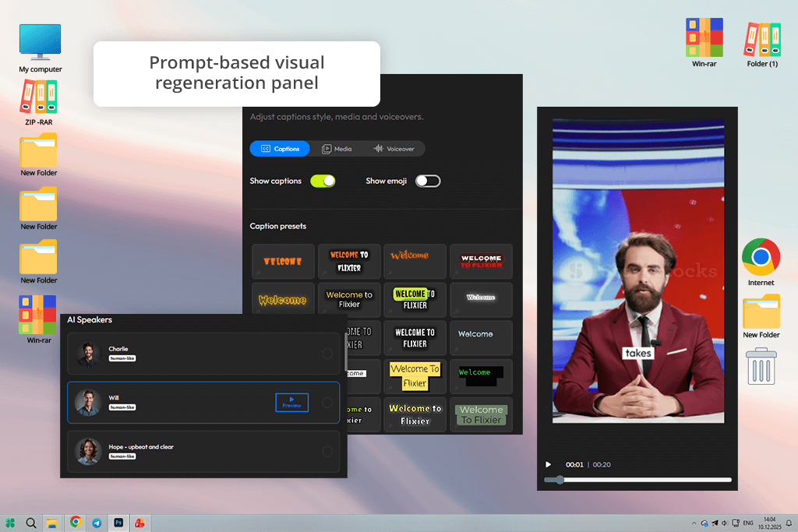
Task: Click the cloud sync tray icon
Action: point(704,523)
